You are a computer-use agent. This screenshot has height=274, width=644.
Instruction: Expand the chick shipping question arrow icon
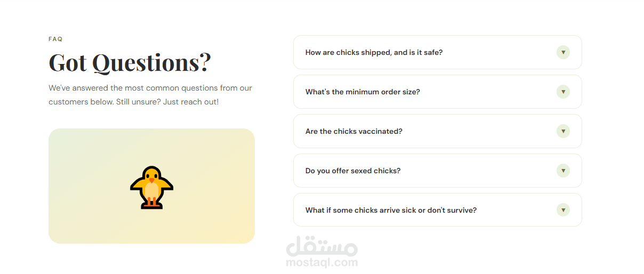pyautogui.click(x=563, y=52)
